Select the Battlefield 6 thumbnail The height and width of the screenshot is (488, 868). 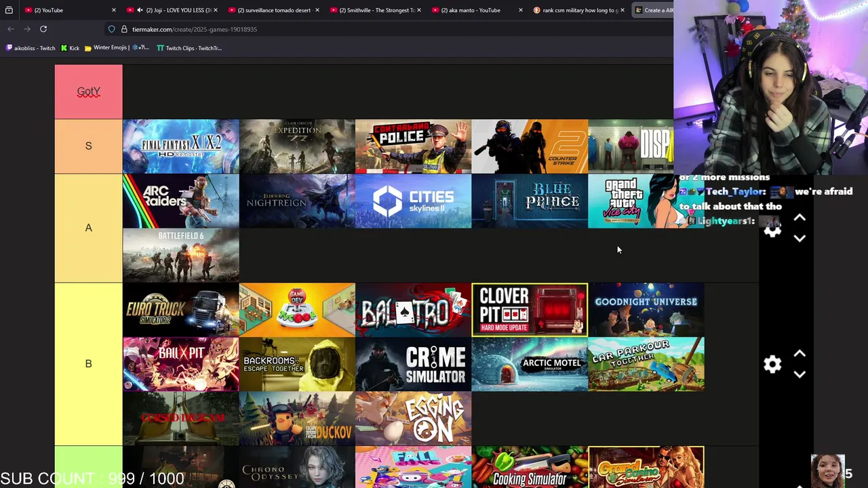pyautogui.click(x=181, y=256)
